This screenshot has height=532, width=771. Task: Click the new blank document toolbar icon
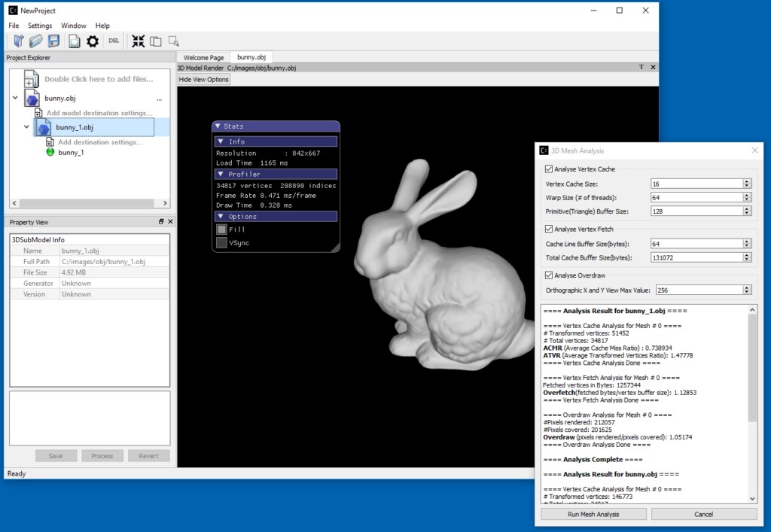pyautogui.click(x=75, y=41)
